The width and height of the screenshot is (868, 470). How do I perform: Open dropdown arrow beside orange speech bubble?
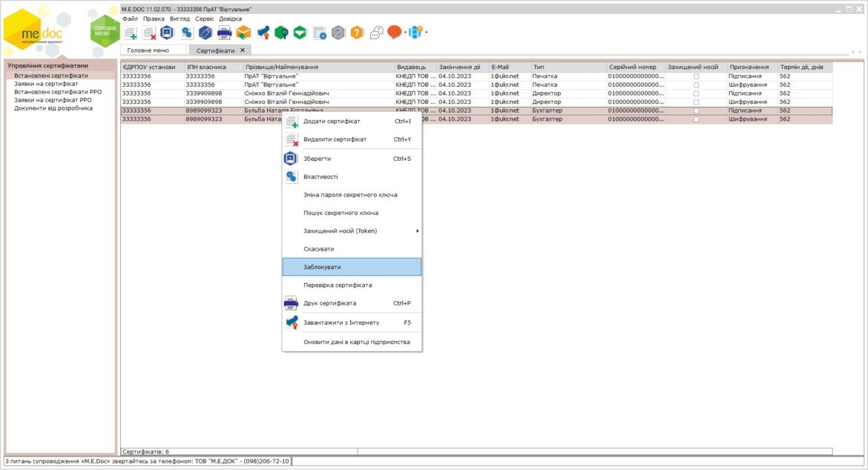[x=405, y=33]
